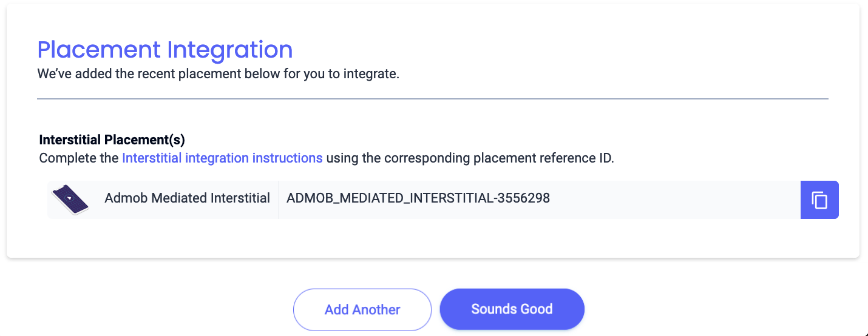Click the word 'Interstitial' in the instructions link

pyautogui.click(x=151, y=158)
